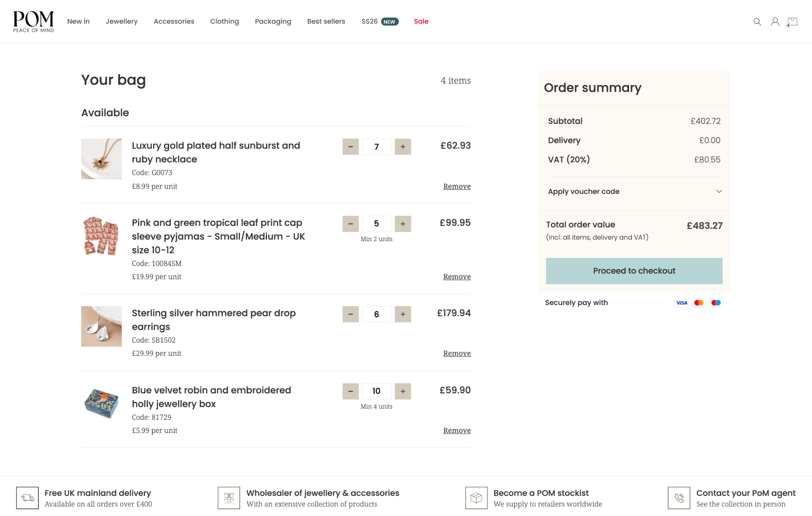Open the SS26 new collection menu
Image resolution: width=812 pixels, height=516 pixels.
pyautogui.click(x=380, y=22)
